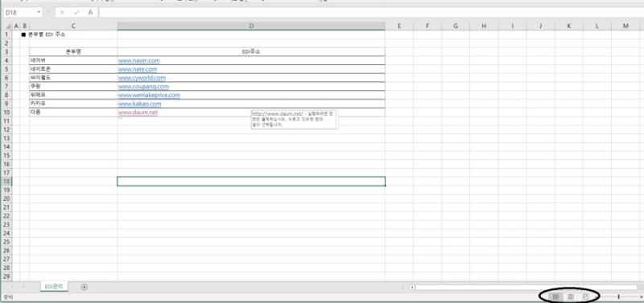Open the www.nate.com hyperlink
This screenshot has height=303, width=644.
[138, 69]
